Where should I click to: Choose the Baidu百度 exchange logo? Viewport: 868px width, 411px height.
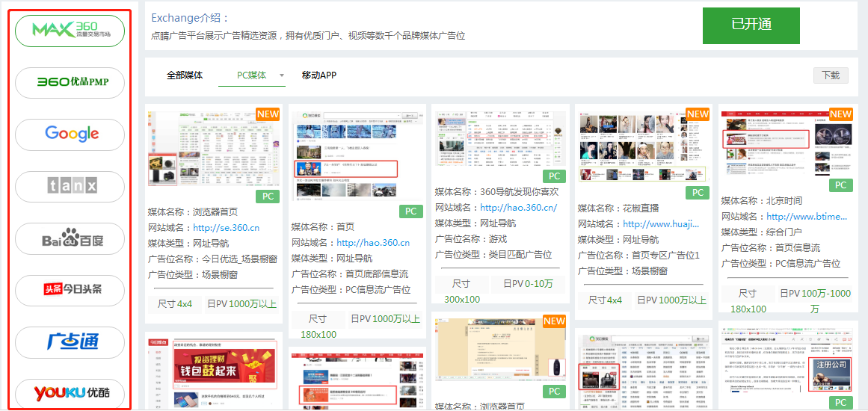(x=70, y=238)
